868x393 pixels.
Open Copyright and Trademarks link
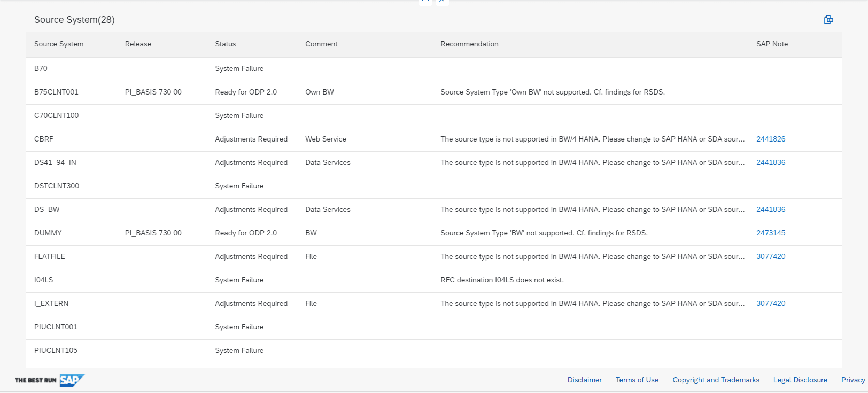[716, 380]
